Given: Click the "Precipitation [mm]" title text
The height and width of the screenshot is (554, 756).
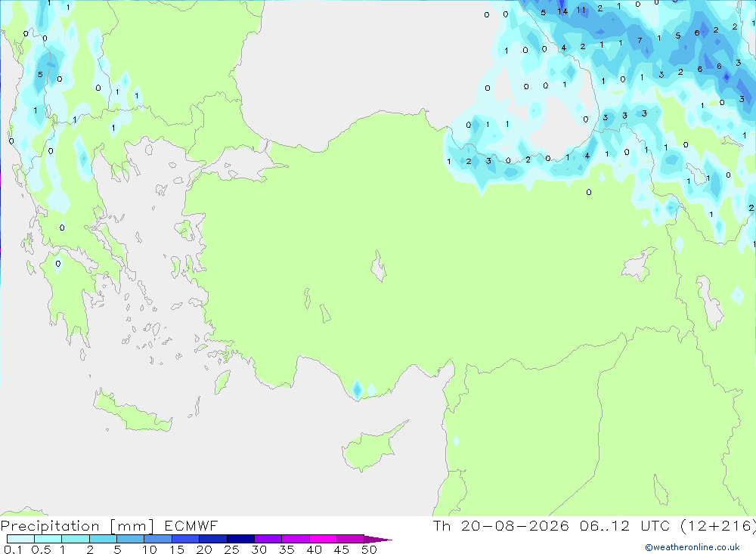Looking at the screenshot, I should click(77, 526).
